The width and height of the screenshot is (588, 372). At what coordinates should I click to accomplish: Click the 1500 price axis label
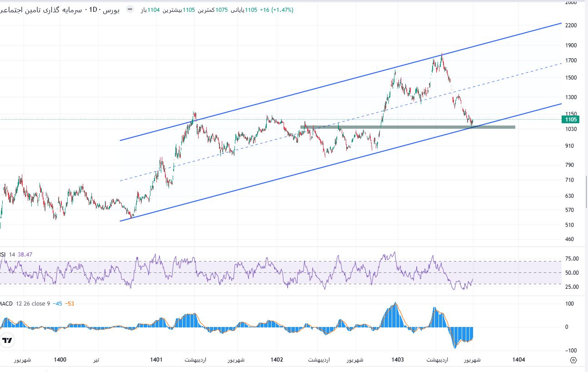point(570,78)
